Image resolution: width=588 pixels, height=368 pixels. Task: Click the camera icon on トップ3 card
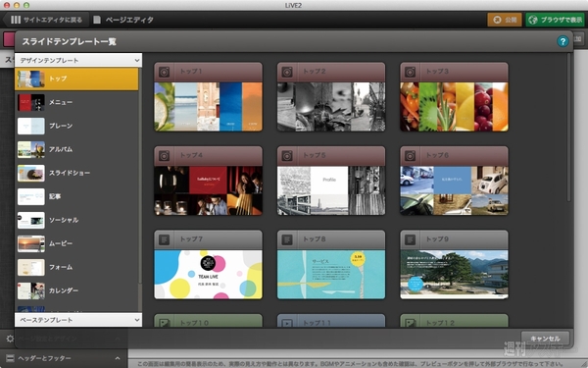[411, 72]
